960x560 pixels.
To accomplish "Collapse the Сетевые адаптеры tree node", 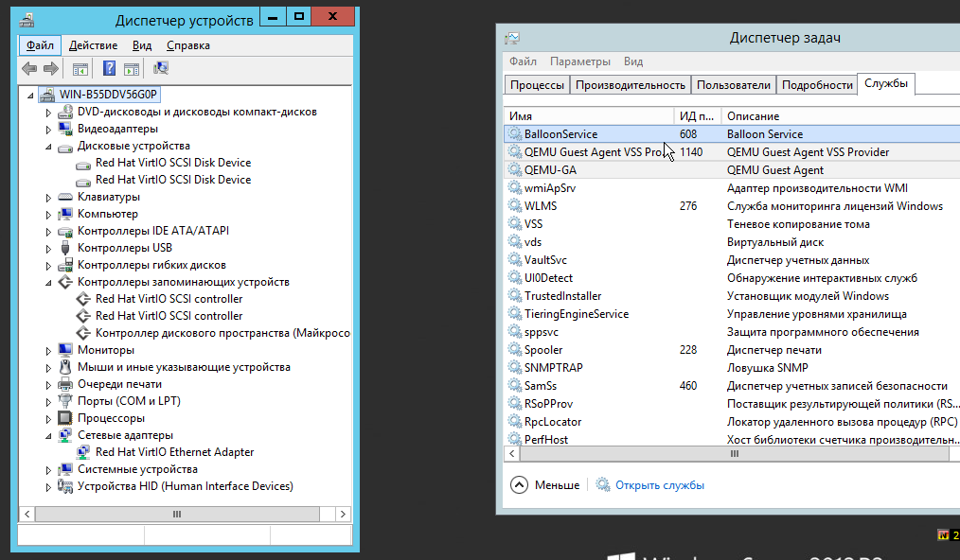I will pyautogui.click(x=48, y=436).
